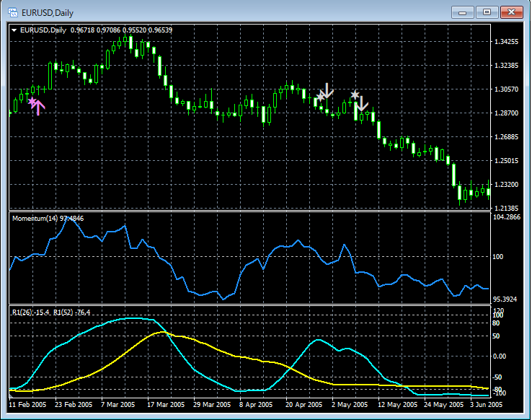The image size is (532, 420).
Task: Select the second gray down arrow signal
Action: click(362, 104)
